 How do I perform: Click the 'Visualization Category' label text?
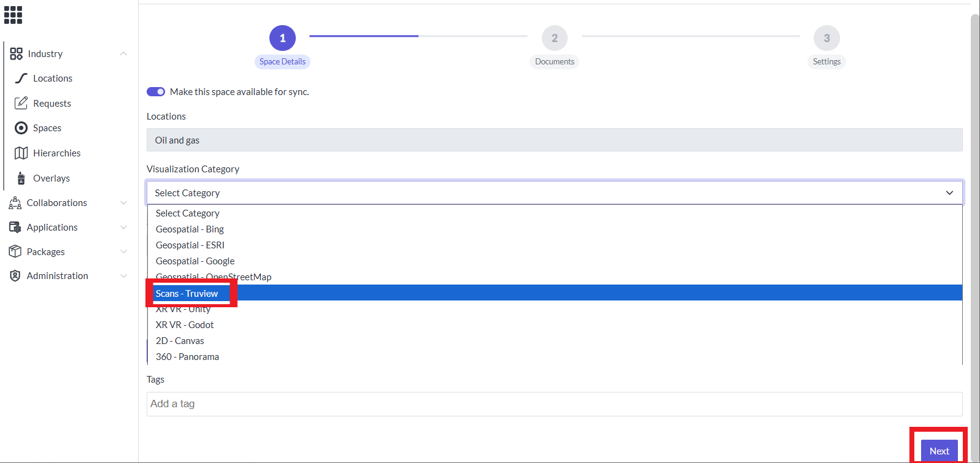pos(193,169)
